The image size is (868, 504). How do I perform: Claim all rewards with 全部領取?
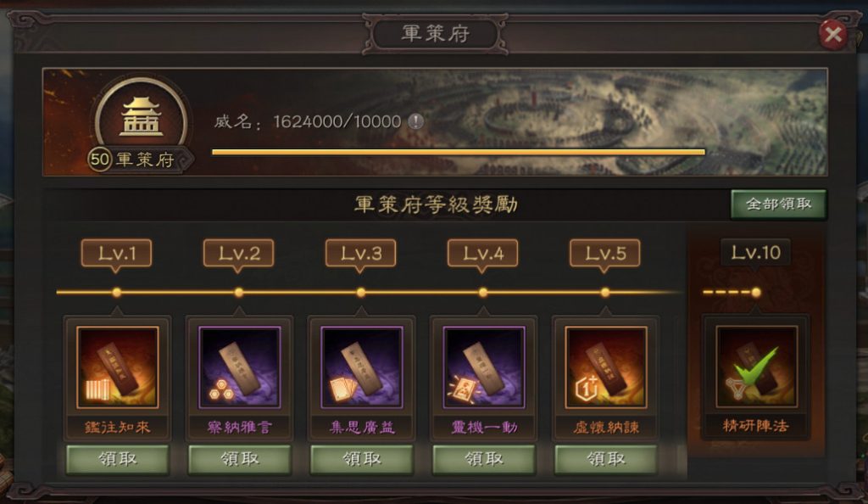pyautogui.click(x=778, y=204)
